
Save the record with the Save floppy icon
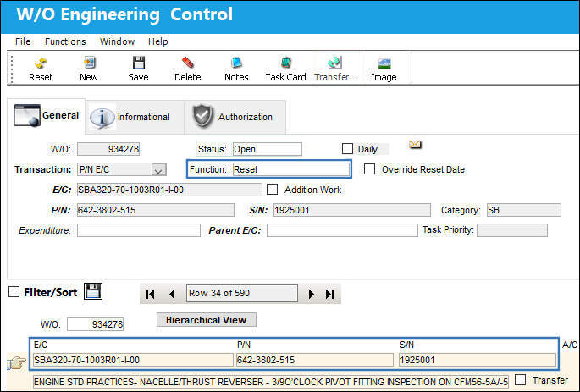[x=139, y=63]
